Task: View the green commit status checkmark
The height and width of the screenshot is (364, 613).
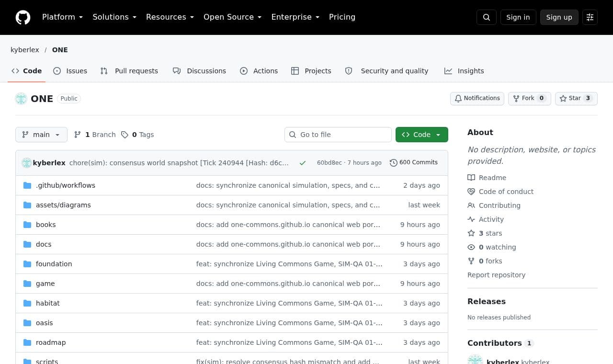Action: coord(303,163)
